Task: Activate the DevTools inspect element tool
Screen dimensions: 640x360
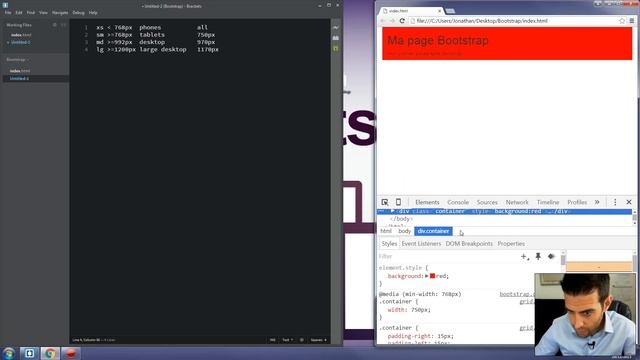Action: (x=384, y=202)
